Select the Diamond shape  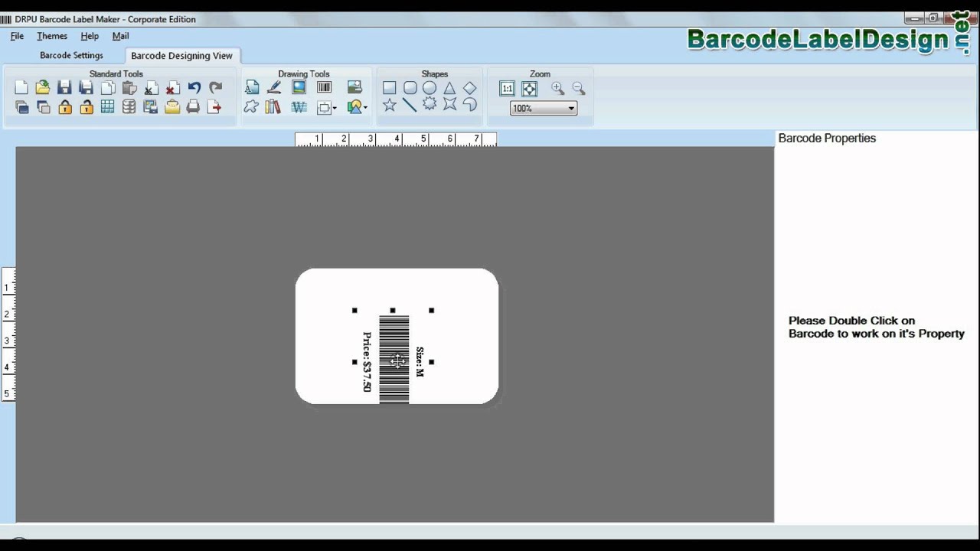click(470, 88)
